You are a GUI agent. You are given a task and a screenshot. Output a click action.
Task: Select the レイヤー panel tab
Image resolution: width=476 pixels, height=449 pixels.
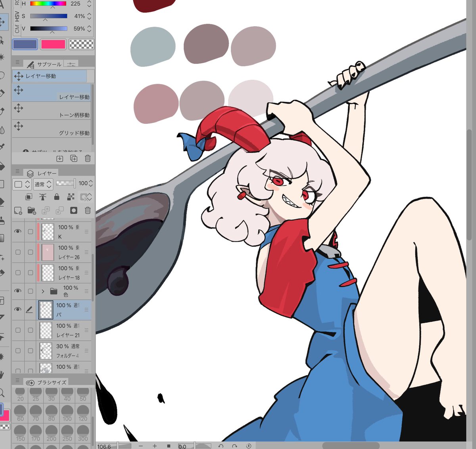41,173
